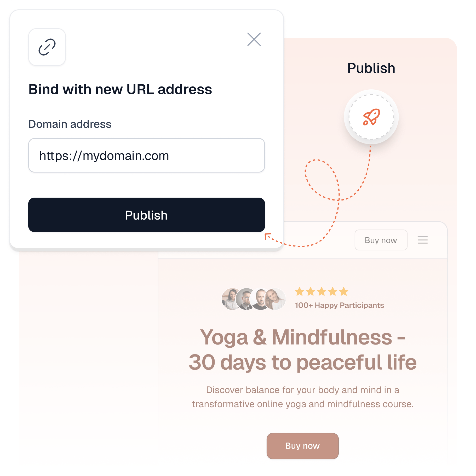476x476 pixels.
Task: Click the 100+ Happy Participants text
Action: 339,305
